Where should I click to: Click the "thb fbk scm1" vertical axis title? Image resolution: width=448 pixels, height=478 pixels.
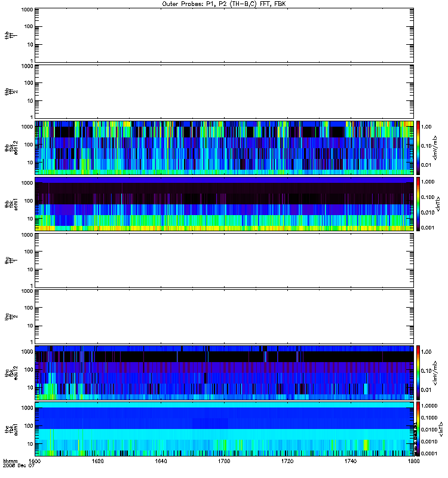click(x=11, y=204)
